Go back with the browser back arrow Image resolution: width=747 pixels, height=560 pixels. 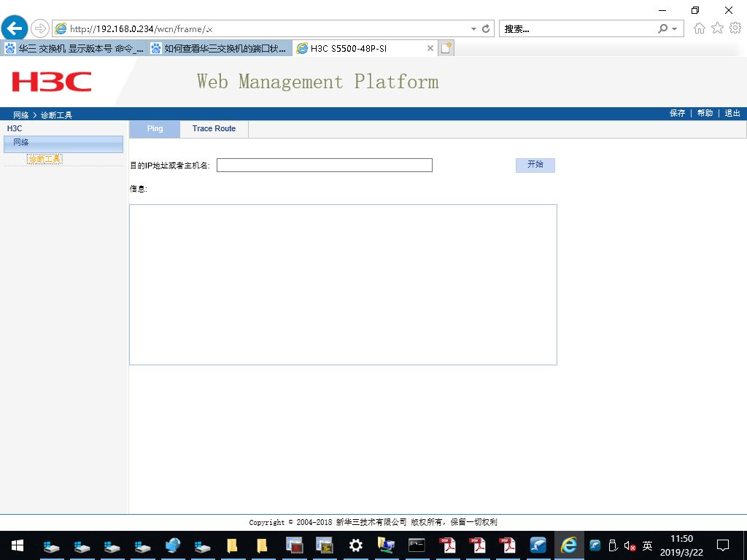15,28
